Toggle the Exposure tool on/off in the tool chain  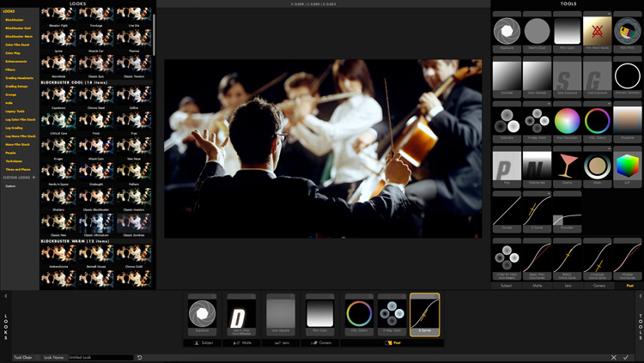214,296
